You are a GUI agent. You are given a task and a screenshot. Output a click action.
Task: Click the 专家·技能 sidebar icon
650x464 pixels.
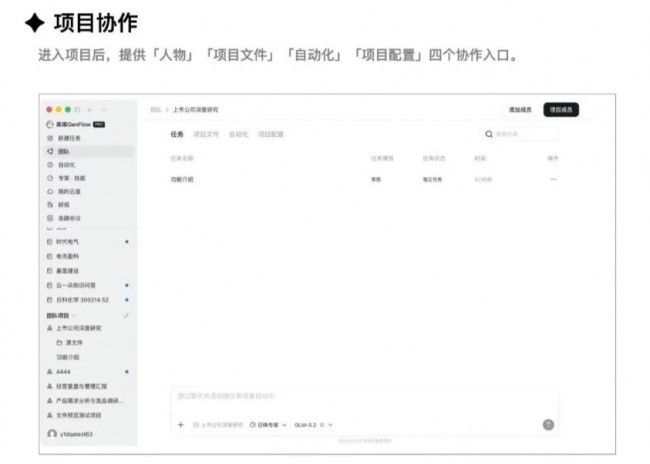tap(50, 178)
